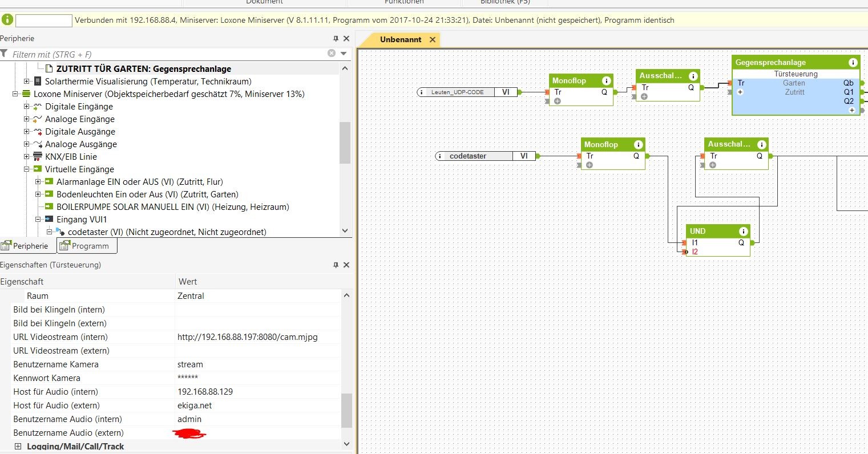Open info of the first Monoflop block
The width and height of the screenshot is (868, 454).
point(606,80)
